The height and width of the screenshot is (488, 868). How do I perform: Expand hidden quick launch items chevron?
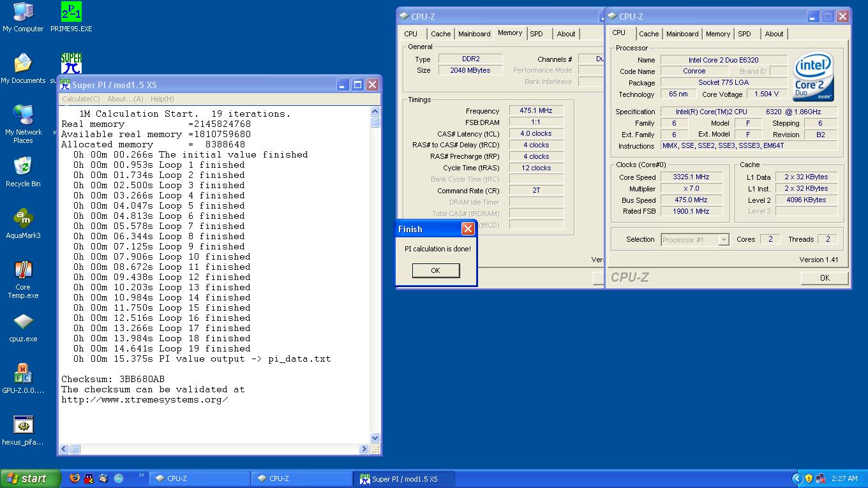coord(141,475)
